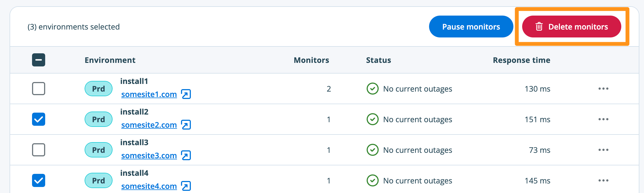
Task: Check the install1 row checkbox
Action: 39,89
